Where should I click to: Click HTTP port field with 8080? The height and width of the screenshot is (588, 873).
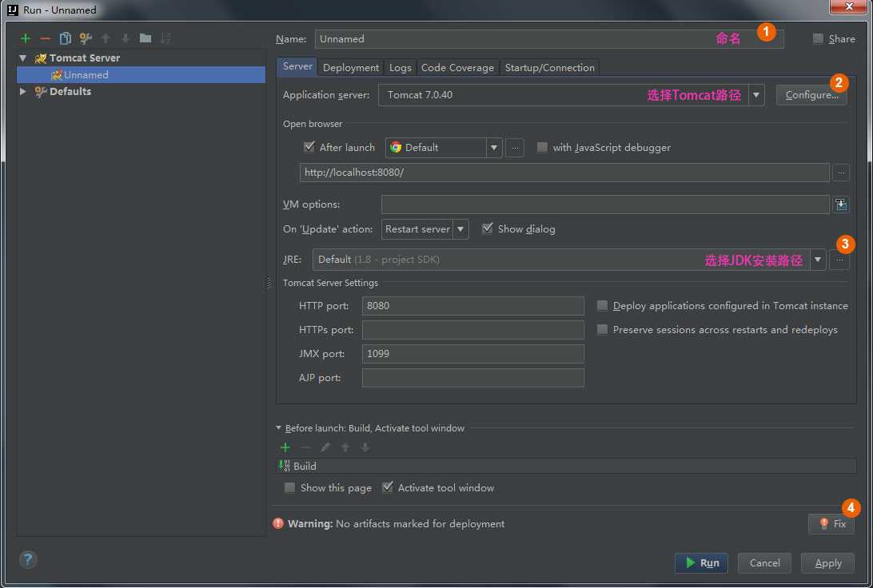point(472,306)
